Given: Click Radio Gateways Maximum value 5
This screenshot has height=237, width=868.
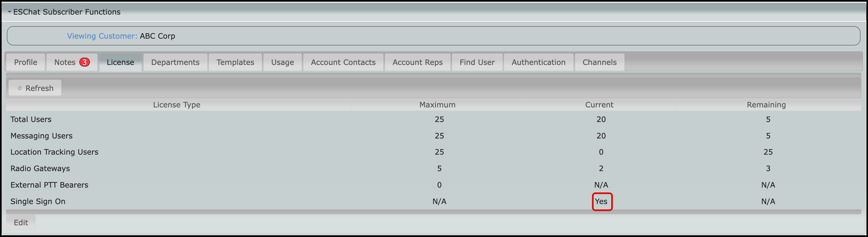Looking at the screenshot, I should [439, 169].
